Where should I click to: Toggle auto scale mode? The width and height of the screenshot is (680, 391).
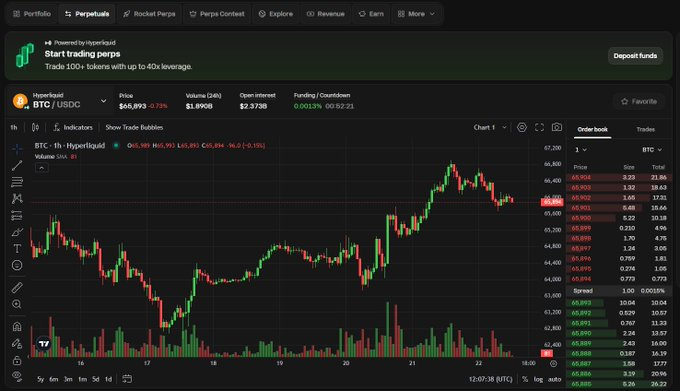[554, 379]
